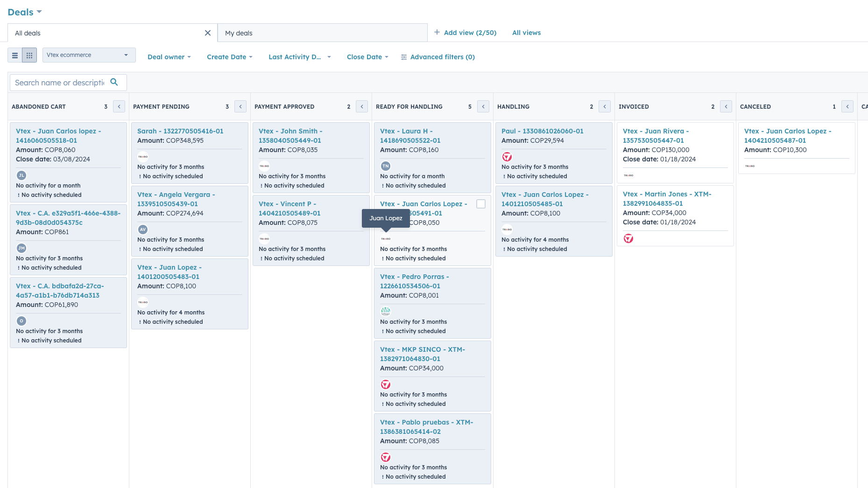
Task: Click the search magnifier icon
Action: pyautogui.click(x=114, y=82)
